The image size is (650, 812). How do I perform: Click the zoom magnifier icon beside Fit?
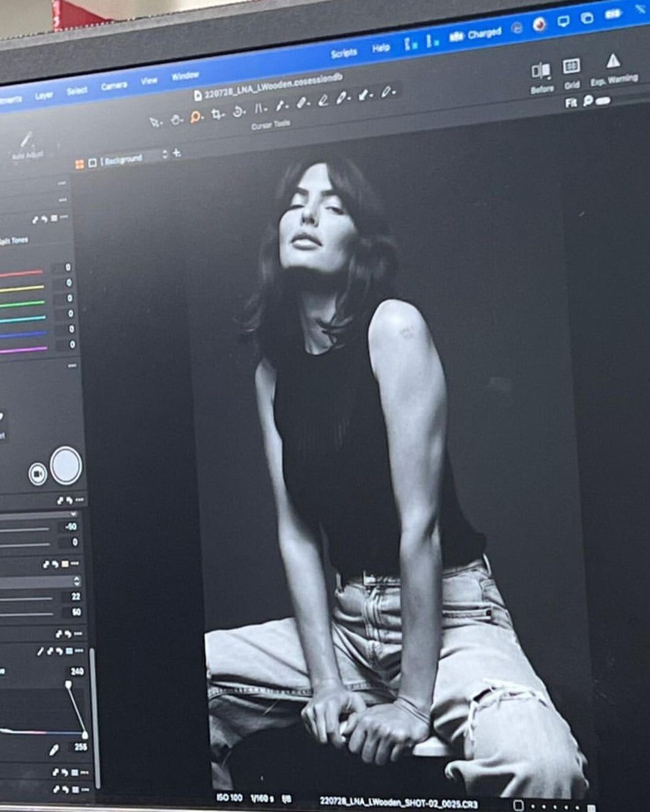point(587,100)
